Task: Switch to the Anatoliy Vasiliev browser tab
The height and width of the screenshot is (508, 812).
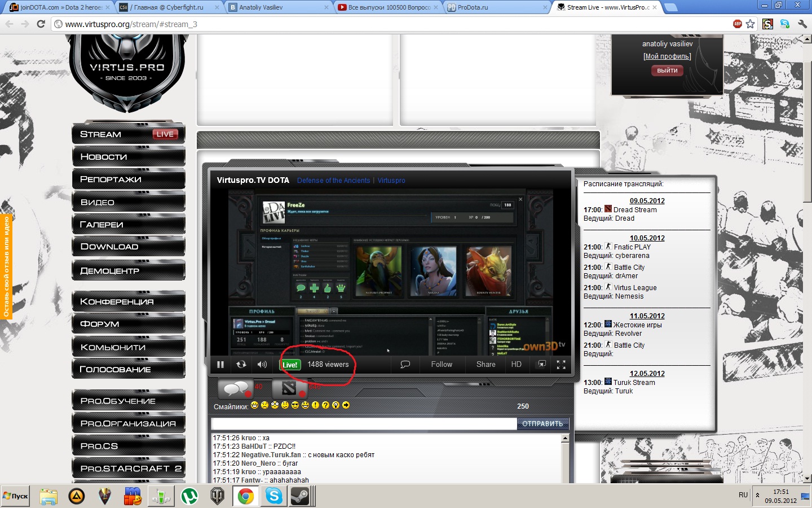Action: pos(277,7)
